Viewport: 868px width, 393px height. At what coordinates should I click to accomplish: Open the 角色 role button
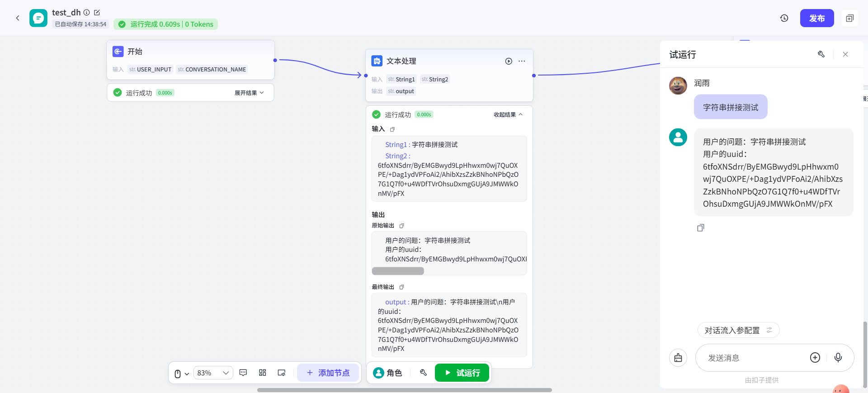388,373
